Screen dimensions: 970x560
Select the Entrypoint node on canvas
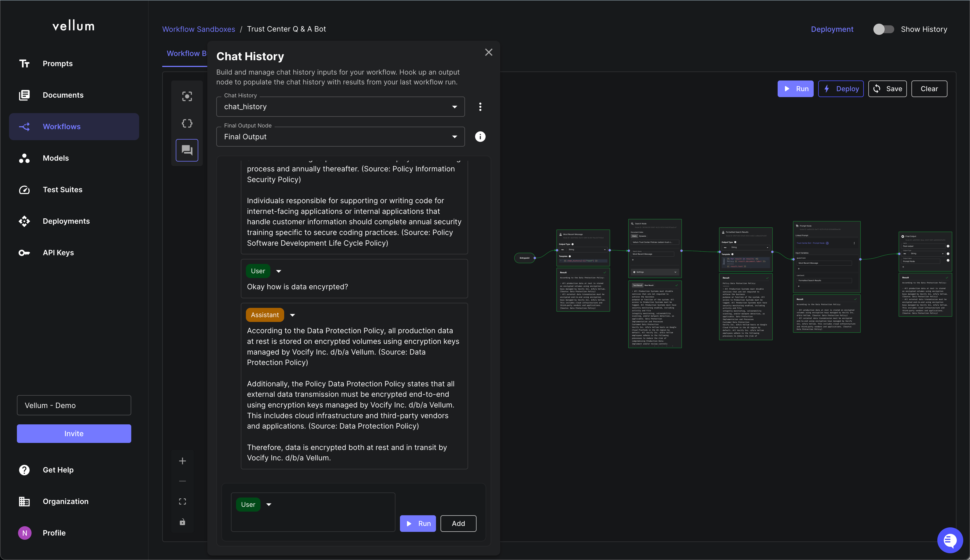pyautogui.click(x=525, y=258)
